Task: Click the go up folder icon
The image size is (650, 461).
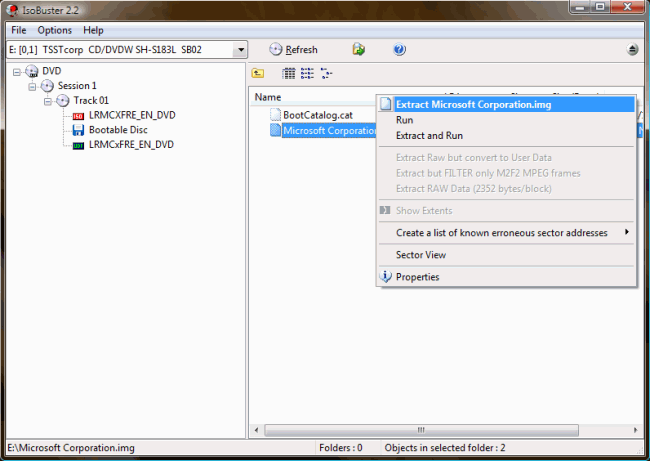Action: click(x=258, y=73)
